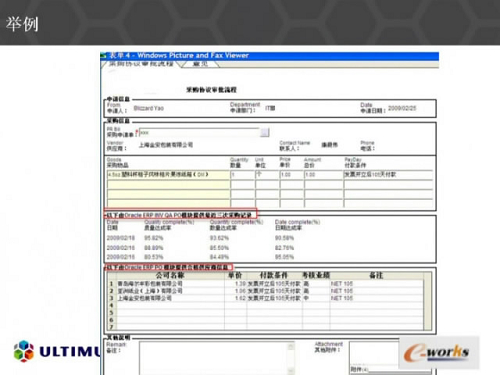
Task: Click the Remark box scroll up arrow
Action: click(291, 347)
